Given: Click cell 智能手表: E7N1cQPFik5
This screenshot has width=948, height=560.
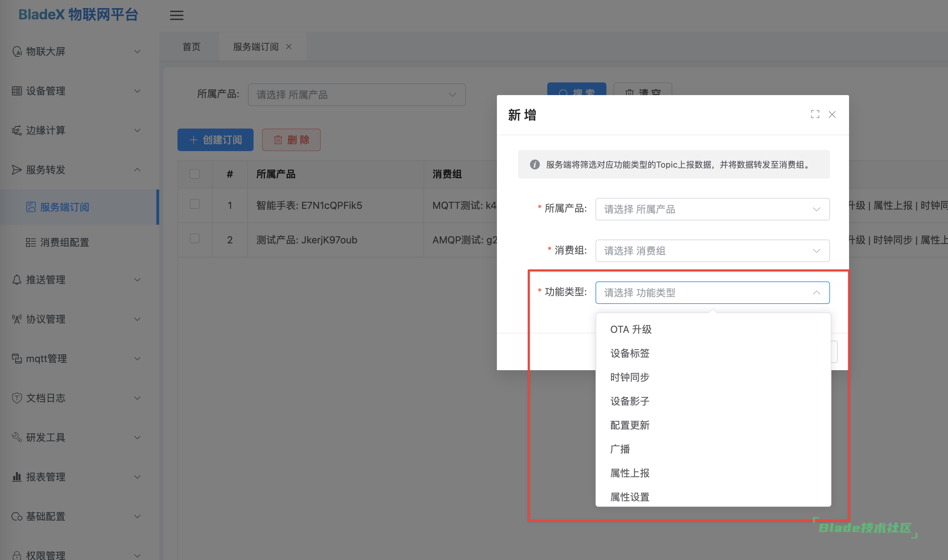Looking at the screenshot, I should click(x=335, y=206).
